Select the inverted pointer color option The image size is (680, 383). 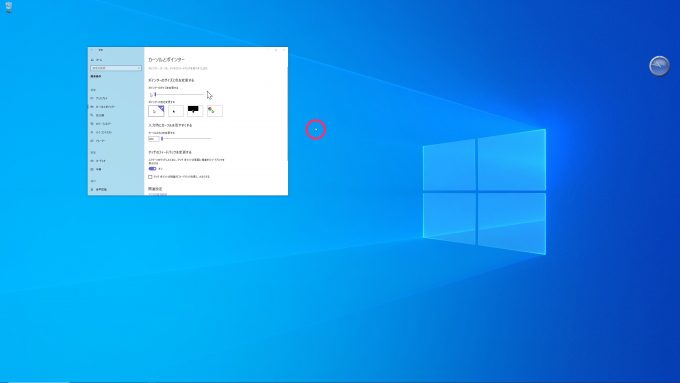(x=195, y=111)
